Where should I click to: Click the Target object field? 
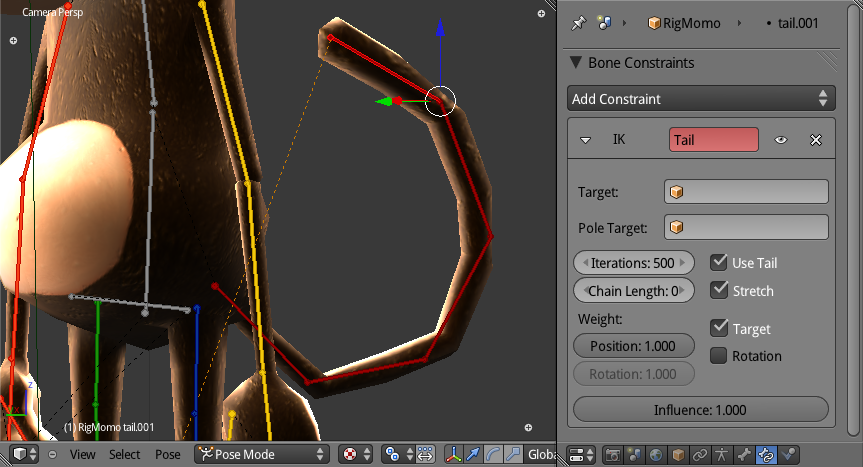point(746,192)
